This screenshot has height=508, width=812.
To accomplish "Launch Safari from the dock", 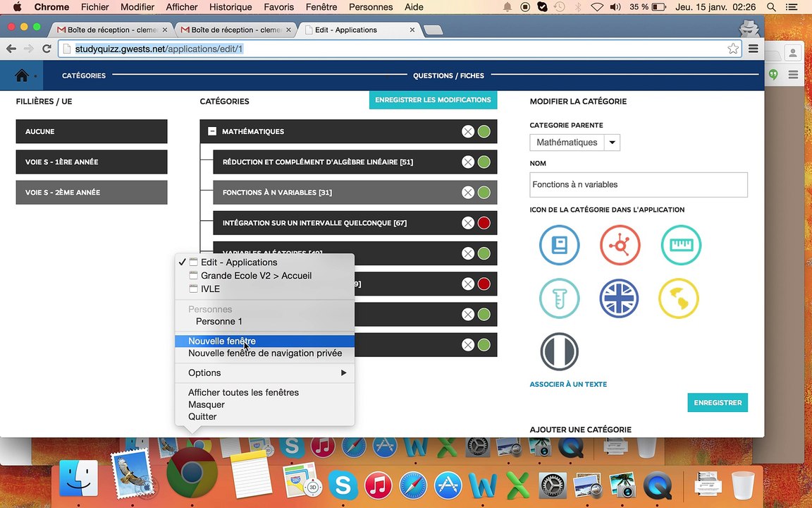I will pos(413,486).
